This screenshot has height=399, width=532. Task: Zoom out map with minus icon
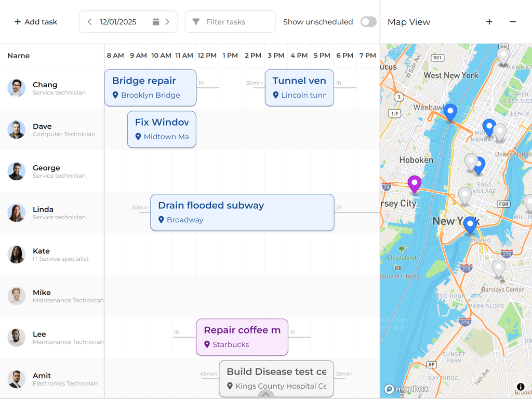[x=513, y=22]
